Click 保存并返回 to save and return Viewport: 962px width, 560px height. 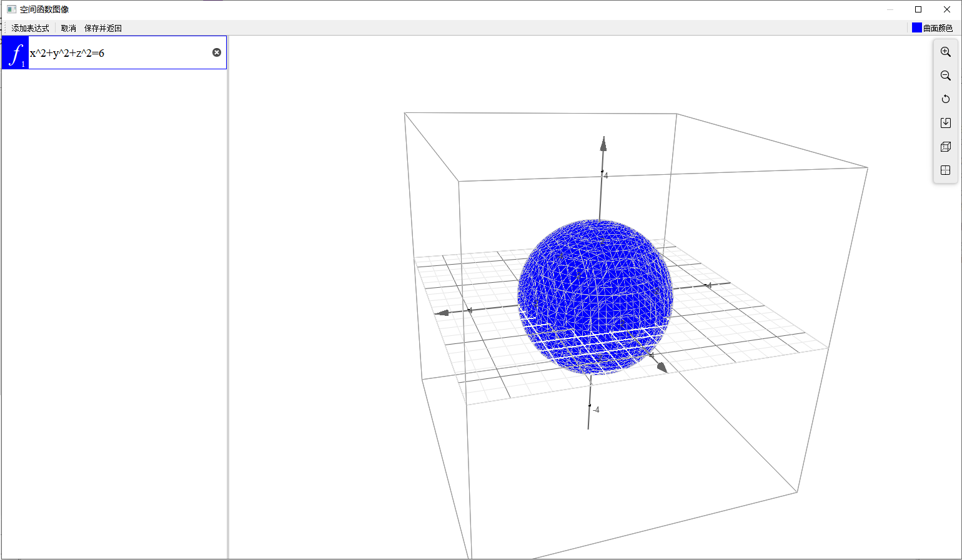pos(103,28)
